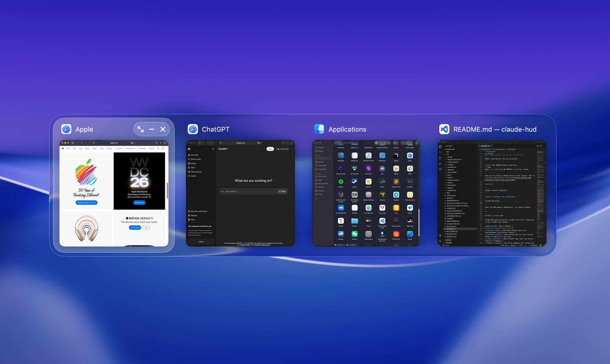Click Buy under Watch Series 11
Screen dimensions: 610x364
(146, 228)
